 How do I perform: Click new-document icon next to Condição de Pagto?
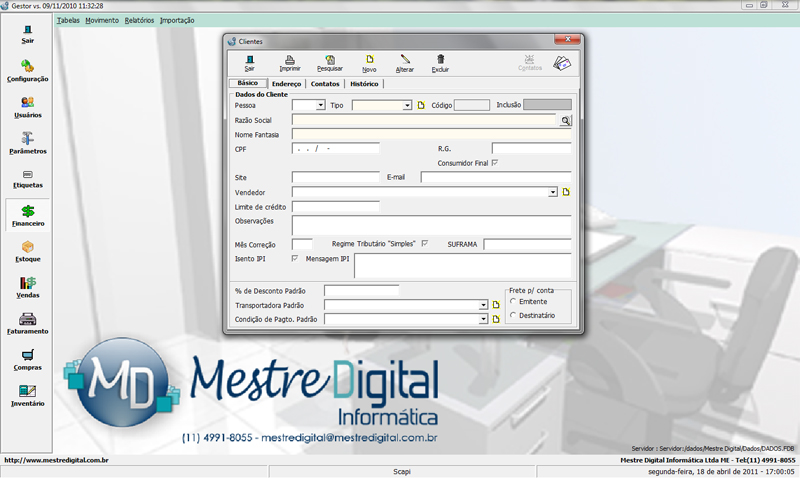[496, 319]
